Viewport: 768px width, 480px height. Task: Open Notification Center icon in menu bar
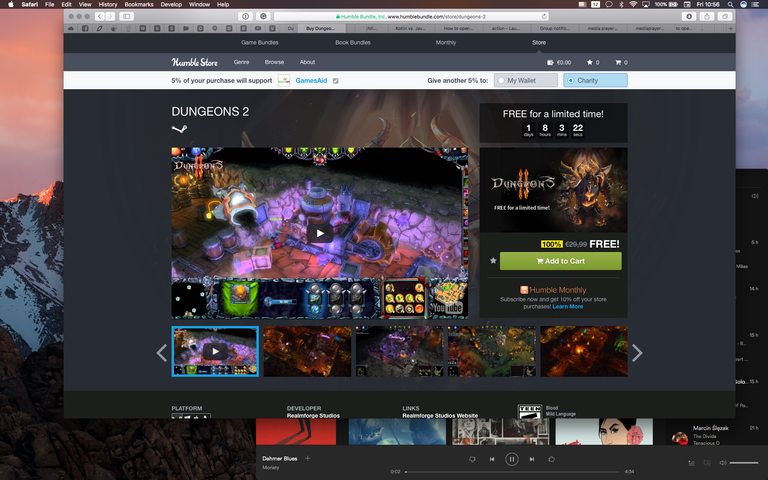(x=756, y=4)
